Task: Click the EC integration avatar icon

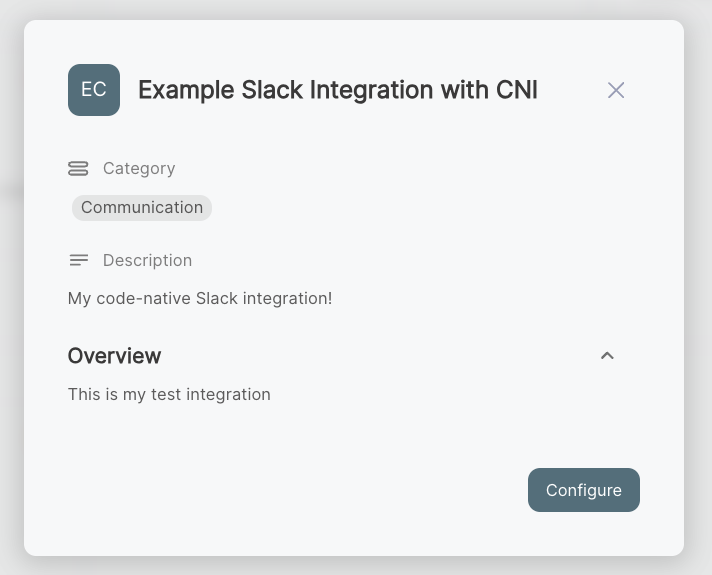Action: tap(94, 90)
